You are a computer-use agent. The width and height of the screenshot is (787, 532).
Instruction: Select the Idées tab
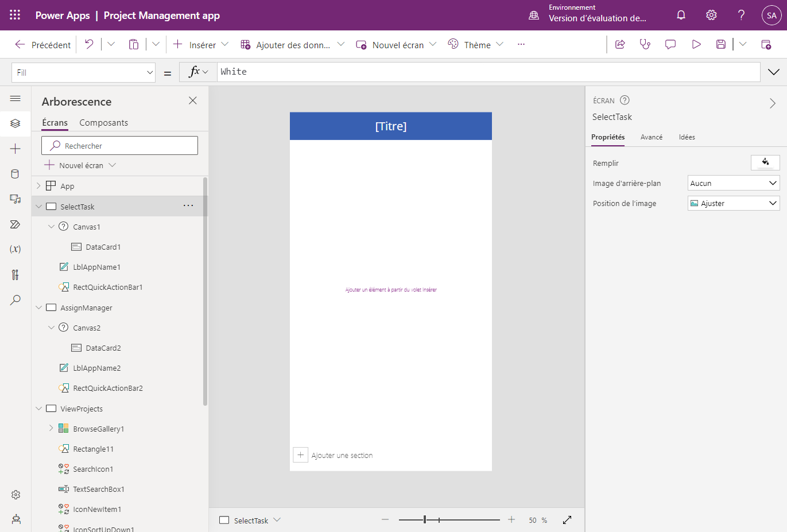point(687,137)
